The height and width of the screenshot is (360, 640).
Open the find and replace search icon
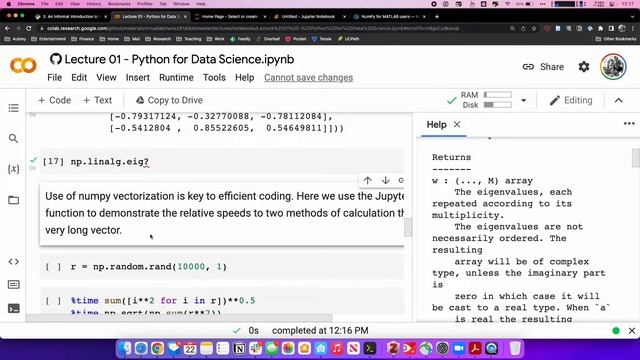pos(13,138)
